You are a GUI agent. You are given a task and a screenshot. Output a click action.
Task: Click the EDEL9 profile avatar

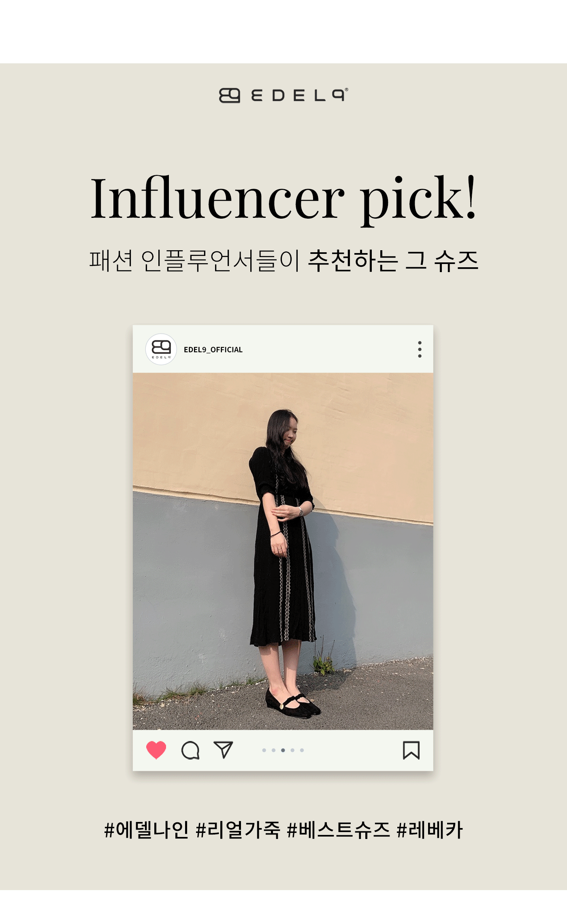coord(161,349)
